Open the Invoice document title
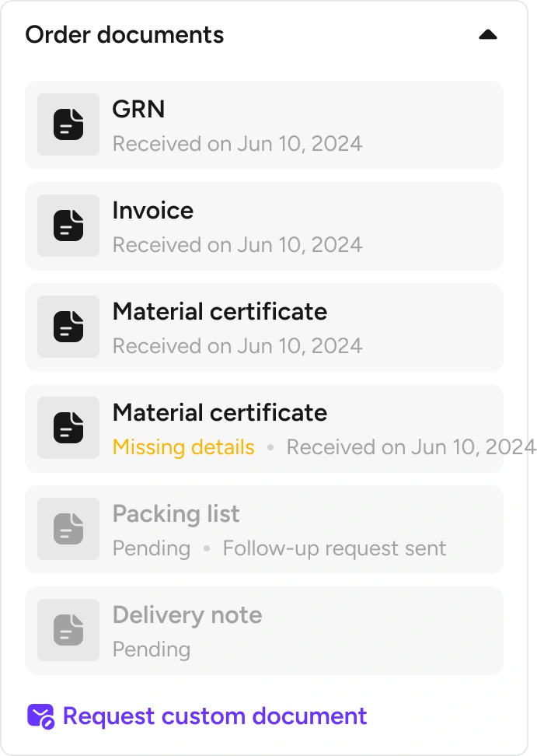This screenshot has height=756, width=537. click(x=152, y=211)
